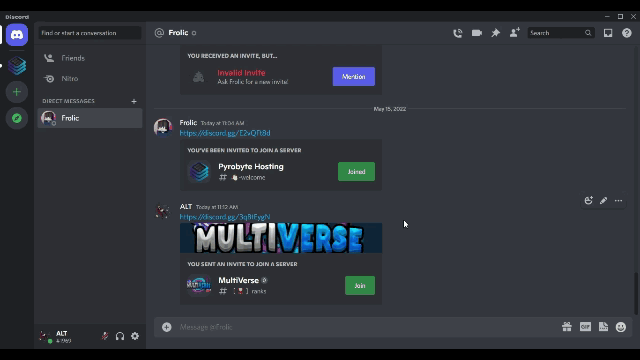Click the MultiVerse server name
The image size is (640, 360).
238,280
